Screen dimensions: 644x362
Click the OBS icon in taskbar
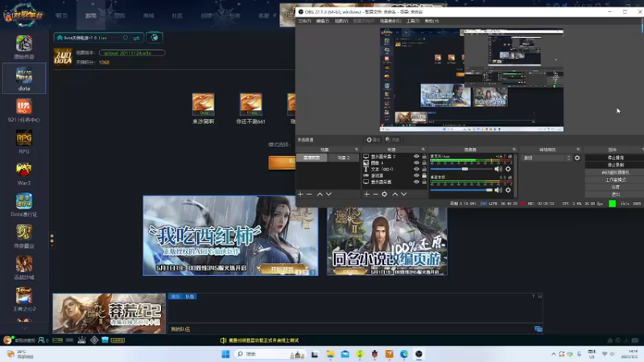point(419,354)
